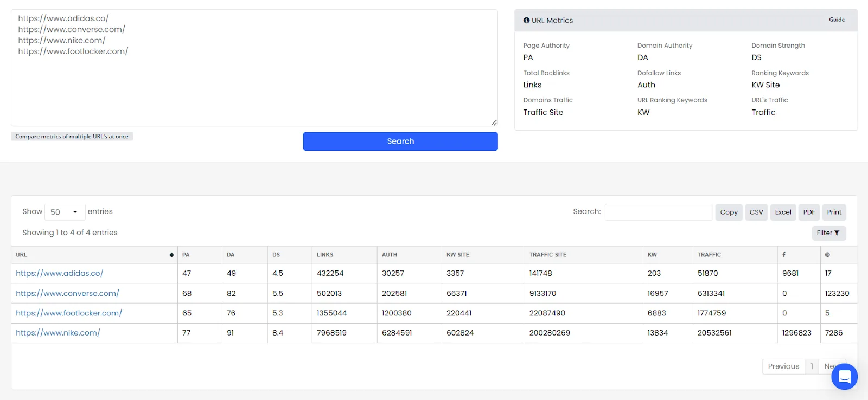Click the Domains Traffic metric label
Screen dimensions: 868x400
548,100
